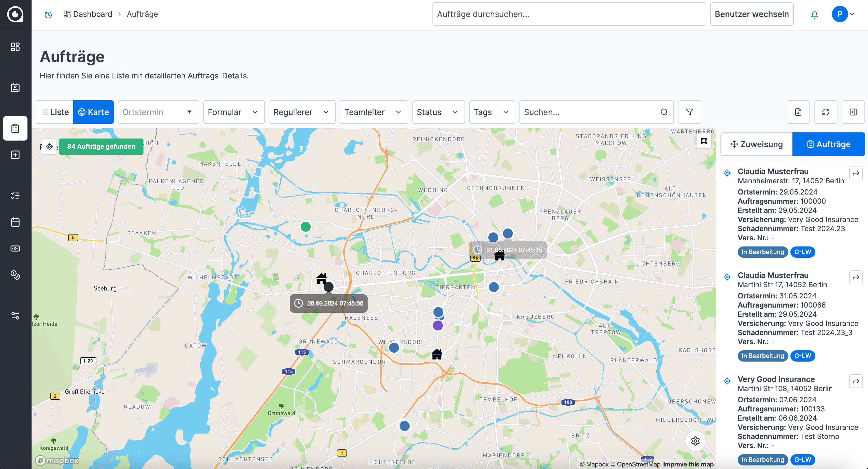Click the export file download icon
The height and width of the screenshot is (469, 868).
tap(798, 112)
